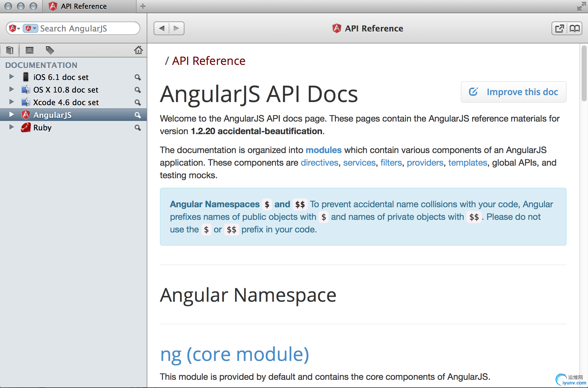Open a new tab with plus button
The image size is (588, 388).
143,6
